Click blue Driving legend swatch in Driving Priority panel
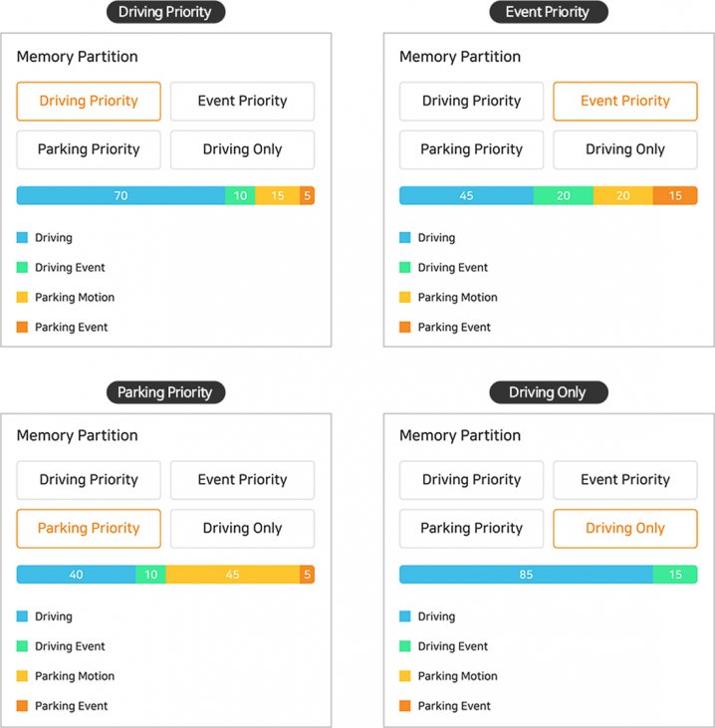Image resolution: width=715 pixels, height=728 pixels. [22, 238]
